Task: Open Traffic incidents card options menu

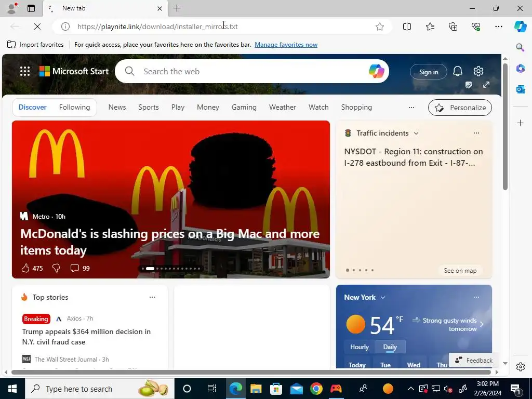Action: [x=476, y=133]
